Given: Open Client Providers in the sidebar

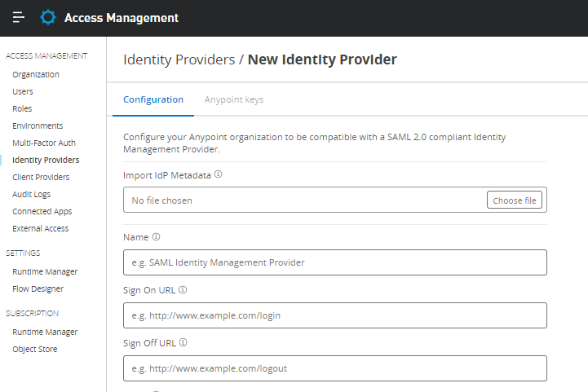Looking at the screenshot, I should 41,177.
